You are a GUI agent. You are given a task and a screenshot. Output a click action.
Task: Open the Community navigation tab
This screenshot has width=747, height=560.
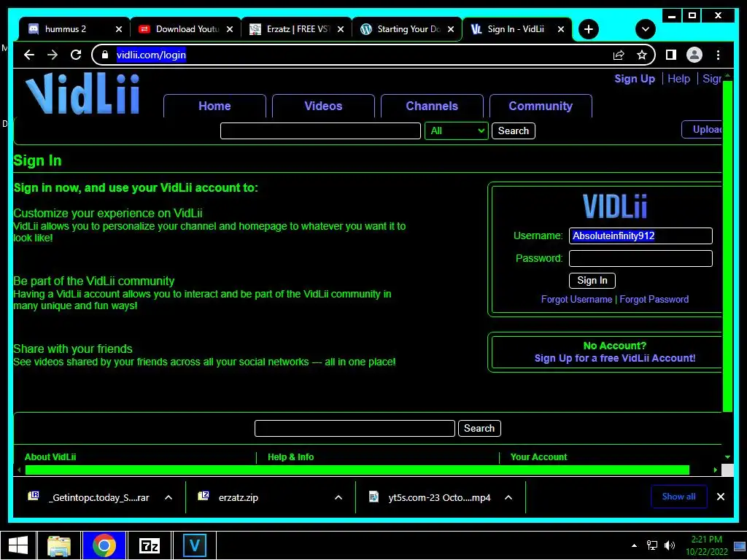click(x=541, y=106)
